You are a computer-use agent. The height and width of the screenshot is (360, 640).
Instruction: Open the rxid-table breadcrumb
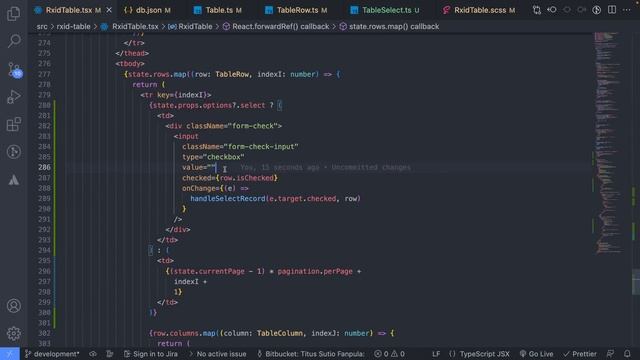[x=73, y=27]
